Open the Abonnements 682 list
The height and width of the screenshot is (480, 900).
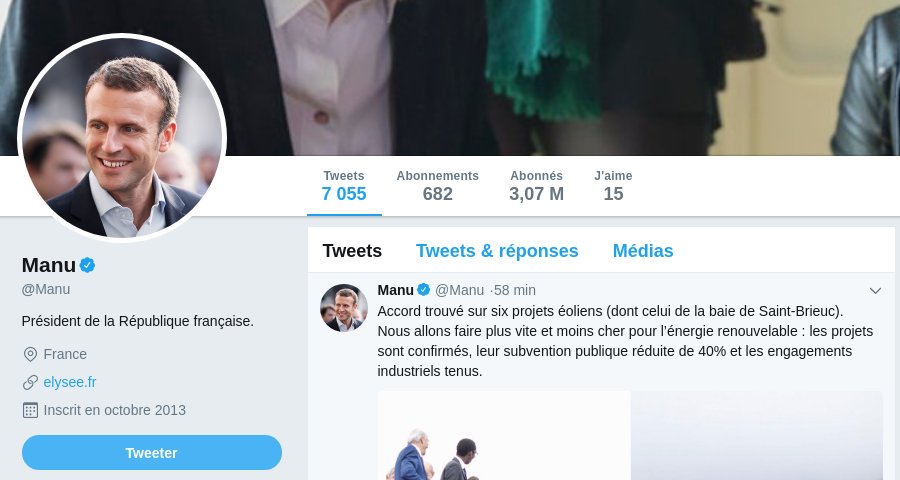[x=437, y=186]
